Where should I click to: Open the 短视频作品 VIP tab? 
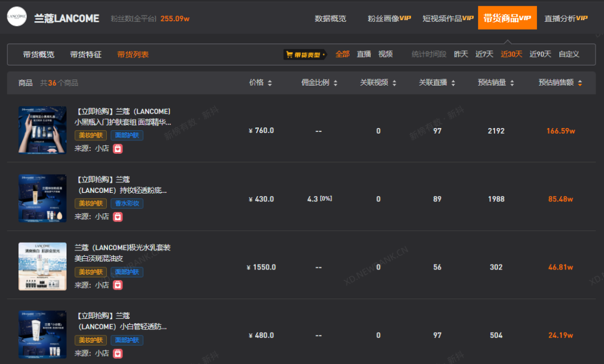click(448, 18)
